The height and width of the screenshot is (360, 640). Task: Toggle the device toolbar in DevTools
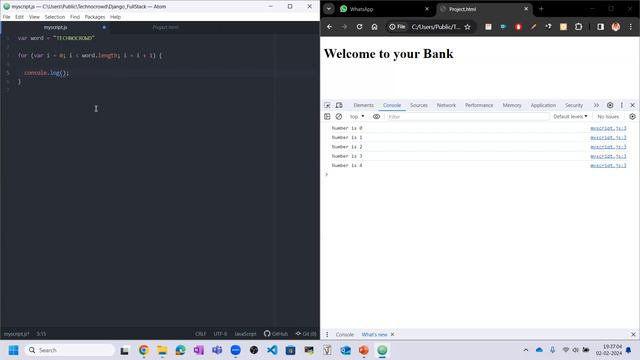(x=339, y=105)
